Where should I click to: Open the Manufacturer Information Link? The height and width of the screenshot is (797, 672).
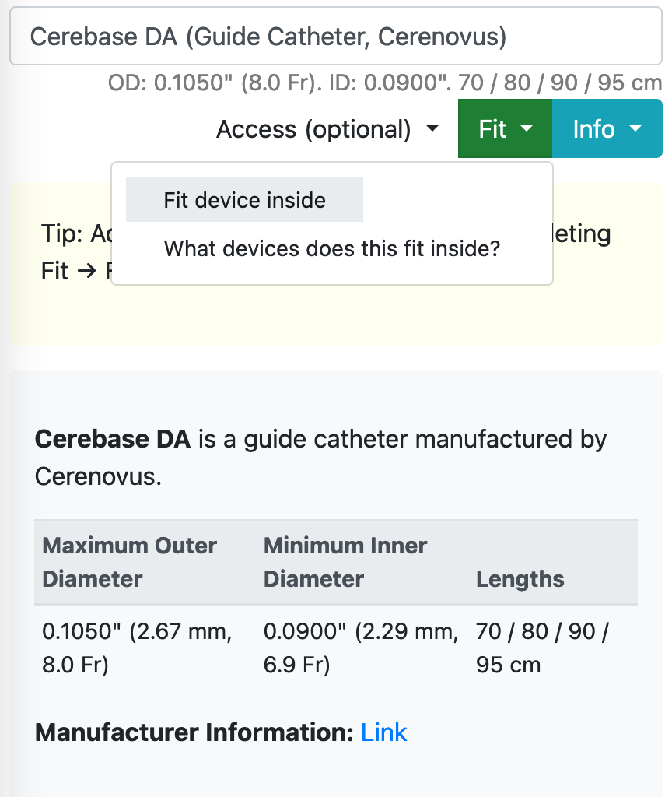pos(383,732)
